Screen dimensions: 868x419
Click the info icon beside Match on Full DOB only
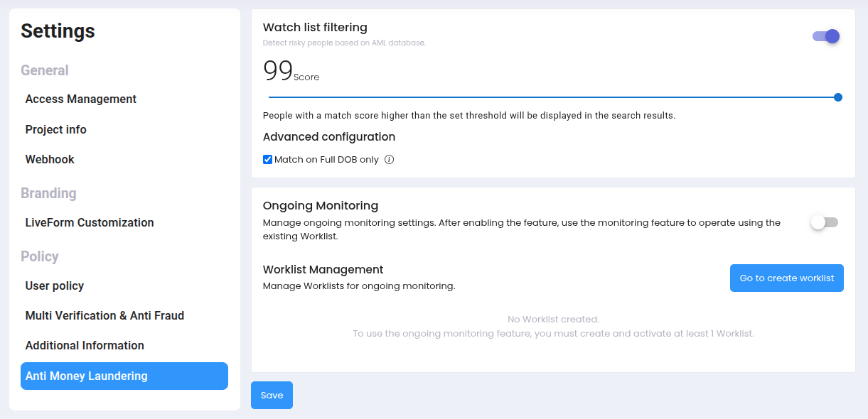[x=388, y=159]
